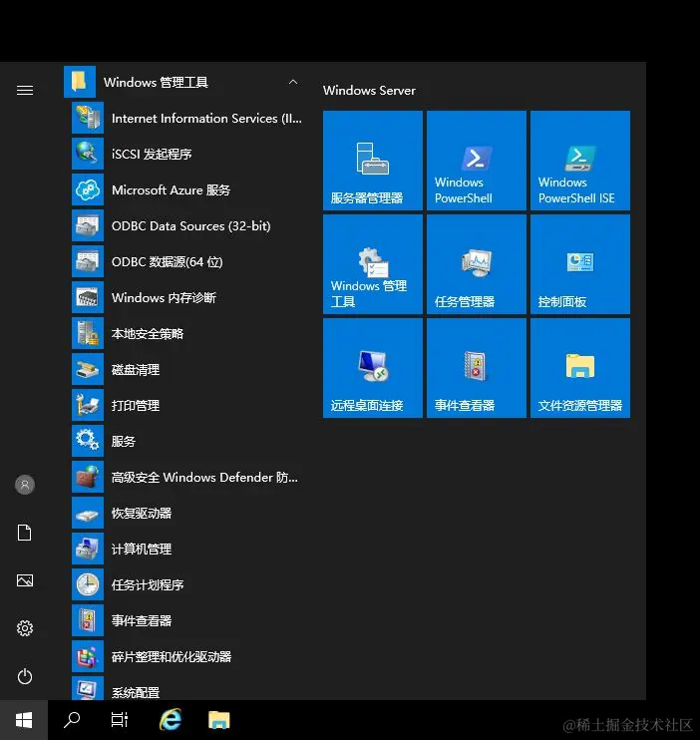Select '计算机管理' list text

tap(142, 549)
